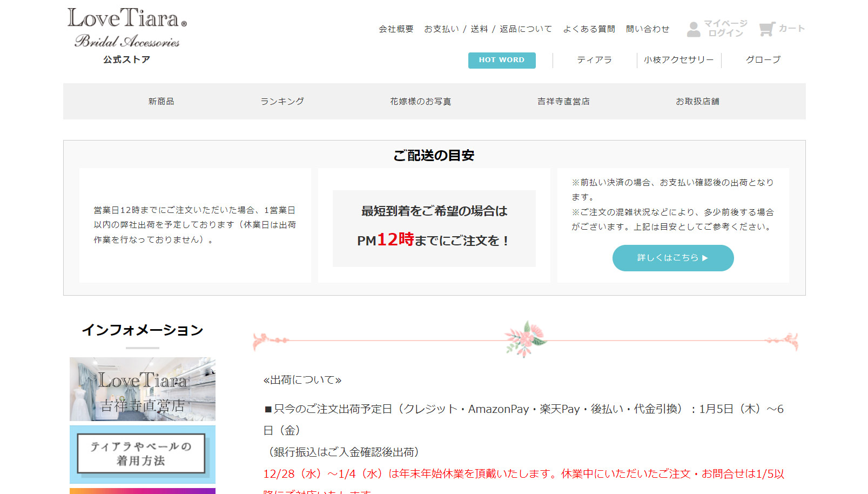
Task: Open the よくある質問 FAQ link
Action: 589,29
